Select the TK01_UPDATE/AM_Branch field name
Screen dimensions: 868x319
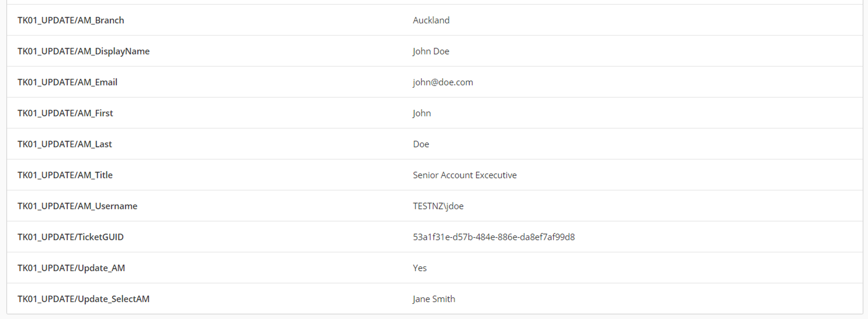71,20
